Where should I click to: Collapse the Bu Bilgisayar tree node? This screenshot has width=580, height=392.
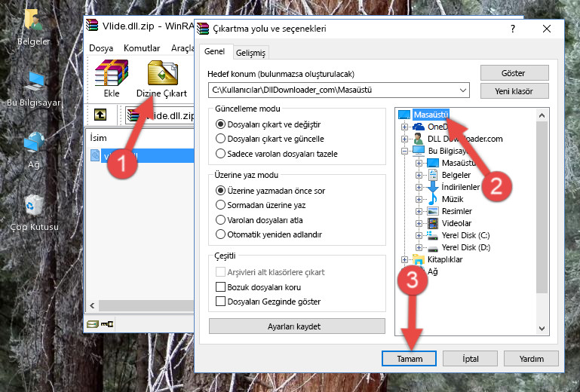coord(404,151)
